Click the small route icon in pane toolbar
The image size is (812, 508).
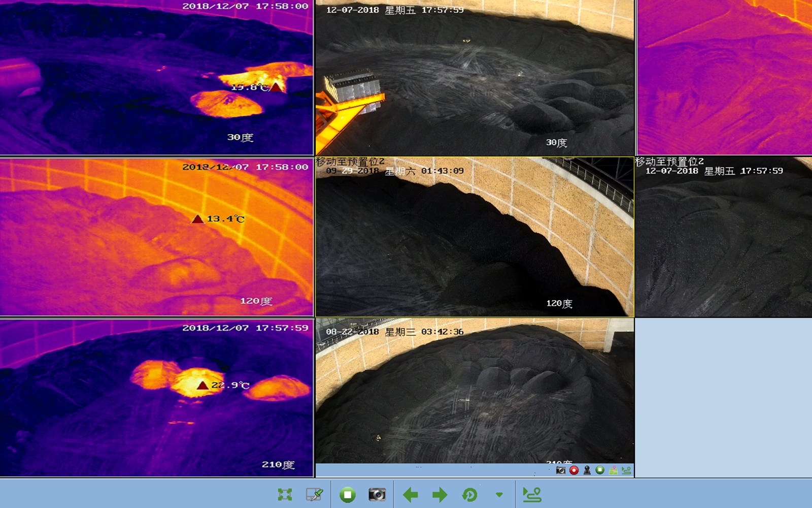click(627, 470)
